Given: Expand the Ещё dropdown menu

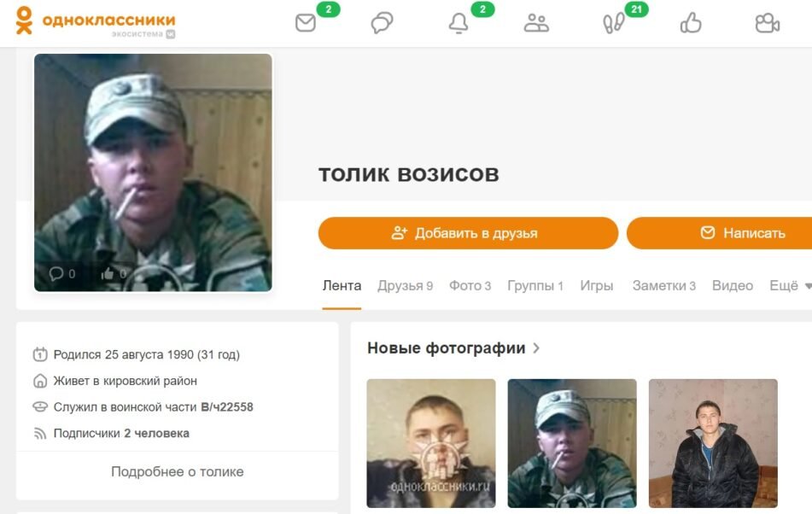Looking at the screenshot, I should tap(791, 286).
